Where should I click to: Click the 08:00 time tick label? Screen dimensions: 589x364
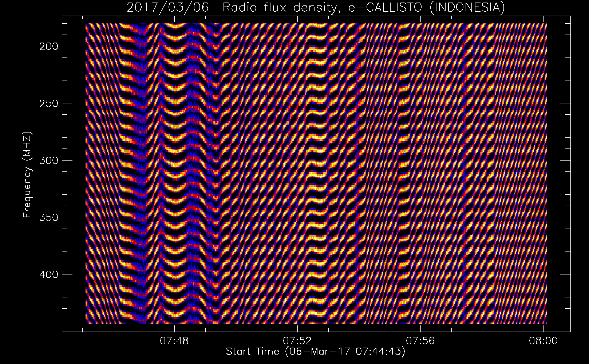tap(543, 341)
